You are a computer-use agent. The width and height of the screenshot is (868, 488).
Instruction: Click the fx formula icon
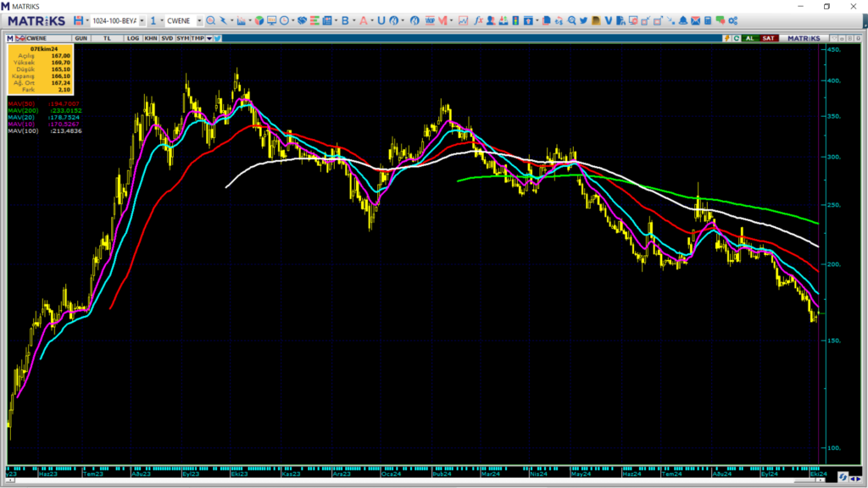[x=478, y=19]
